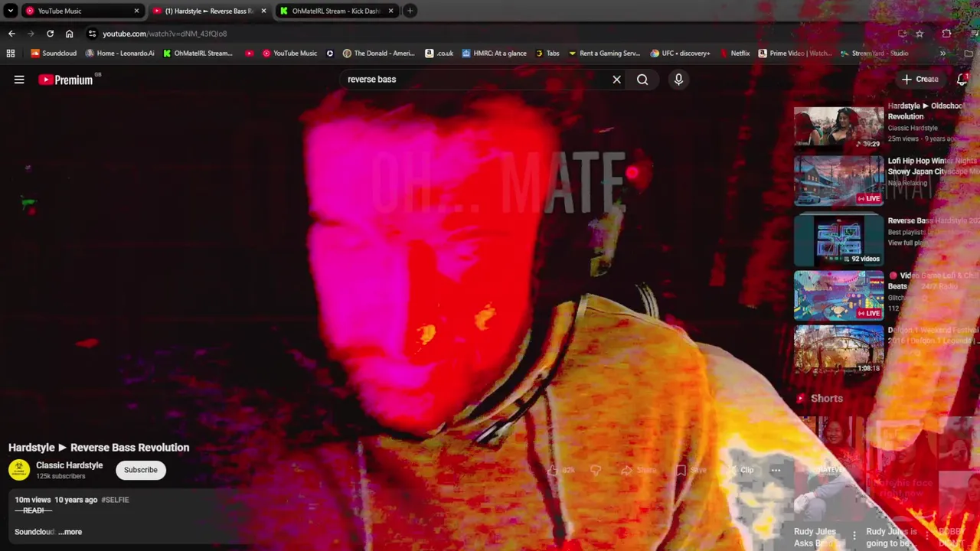This screenshot has height=551, width=980.
Task: Open OhMateIRL Stream bookmark
Action: 198,54
